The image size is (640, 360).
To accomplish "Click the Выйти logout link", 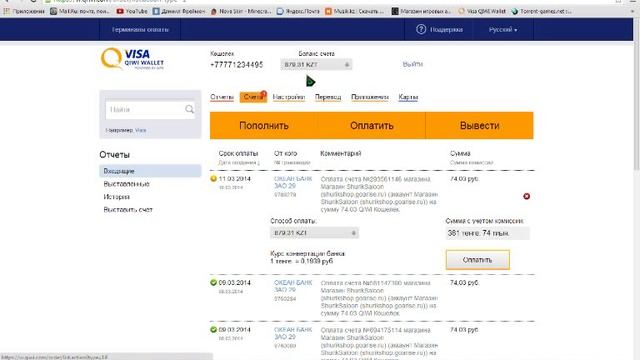I will point(413,64).
